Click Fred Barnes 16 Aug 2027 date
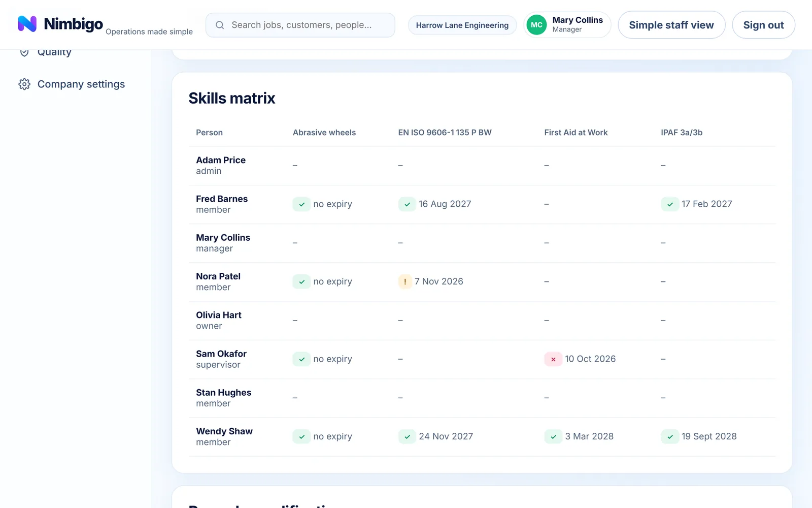The image size is (812, 508). click(x=445, y=204)
